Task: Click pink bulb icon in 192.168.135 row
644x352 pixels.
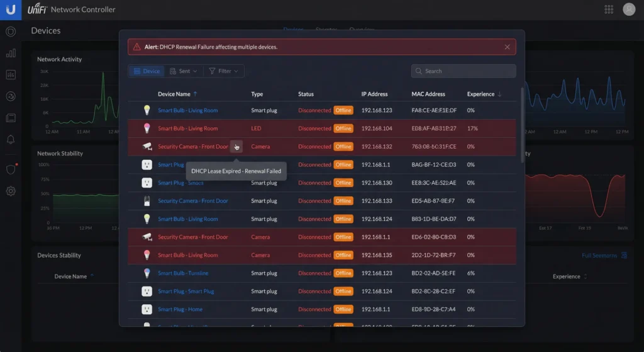Action: click(147, 255)
